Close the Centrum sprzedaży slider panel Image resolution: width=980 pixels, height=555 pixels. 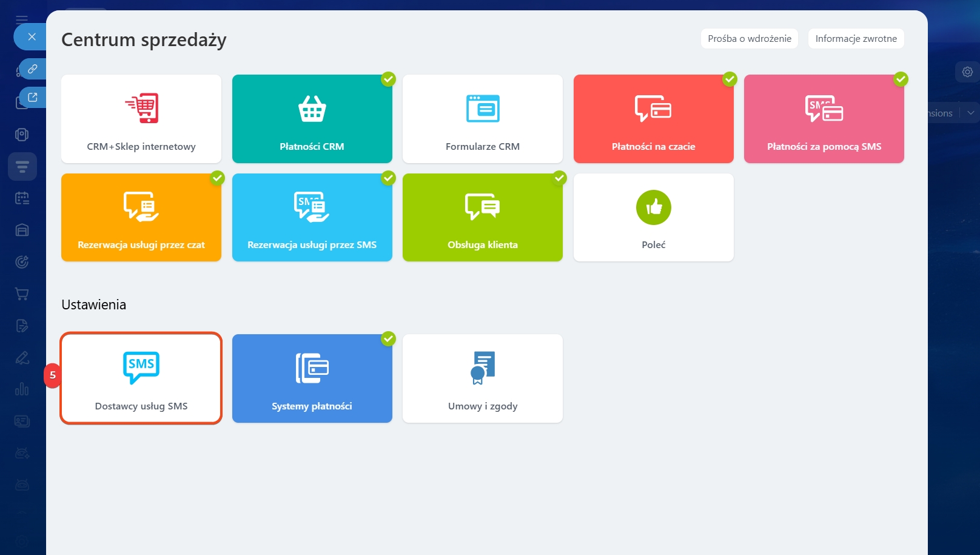(x=32, y=37)
